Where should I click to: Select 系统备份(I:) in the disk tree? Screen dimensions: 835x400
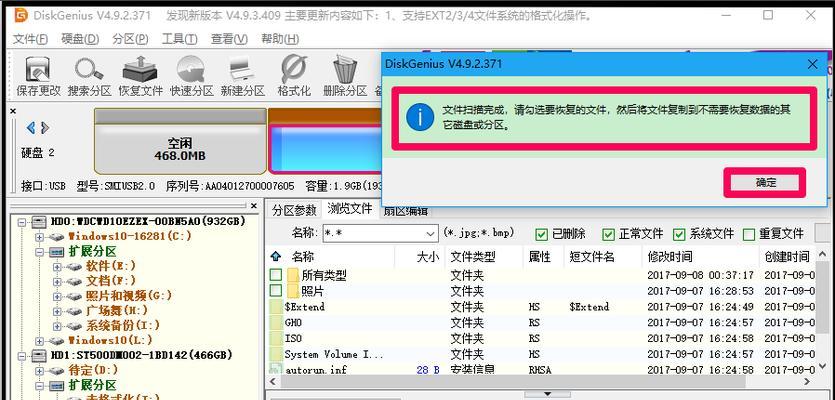click(122, 325)
